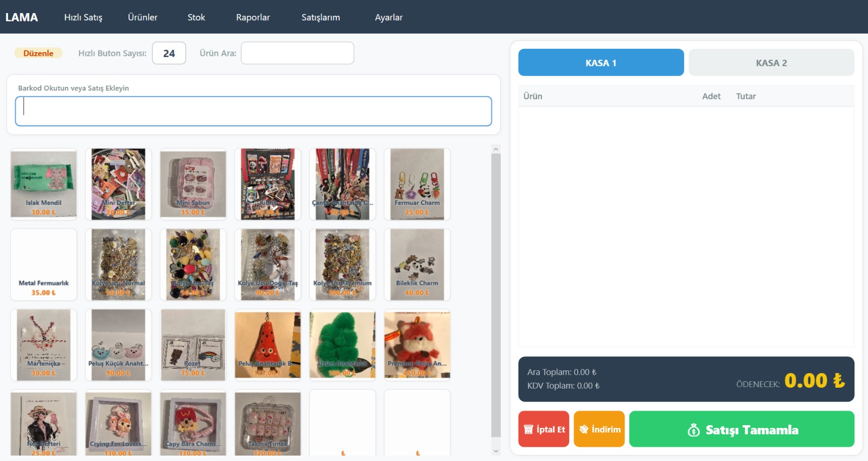Click the product grid scroll down arrow

coord(495,451)
